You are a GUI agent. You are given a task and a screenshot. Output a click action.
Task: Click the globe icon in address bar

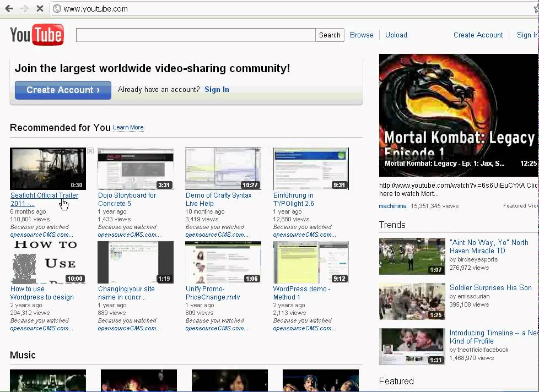[x=57, y=9]
